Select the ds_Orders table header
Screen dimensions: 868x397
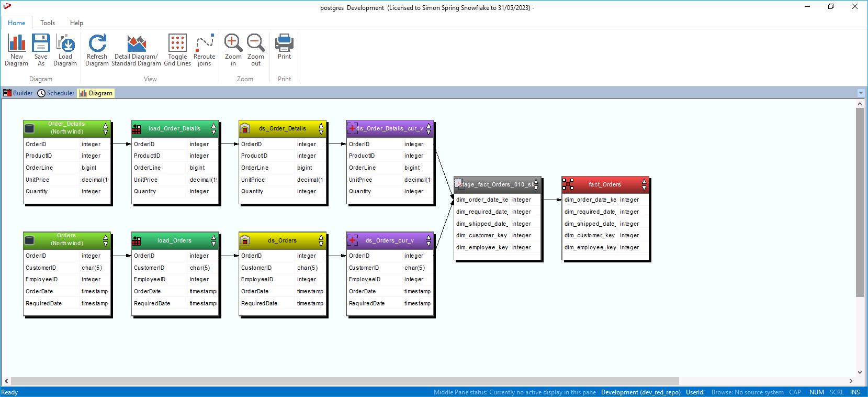(x=283, y=240)
